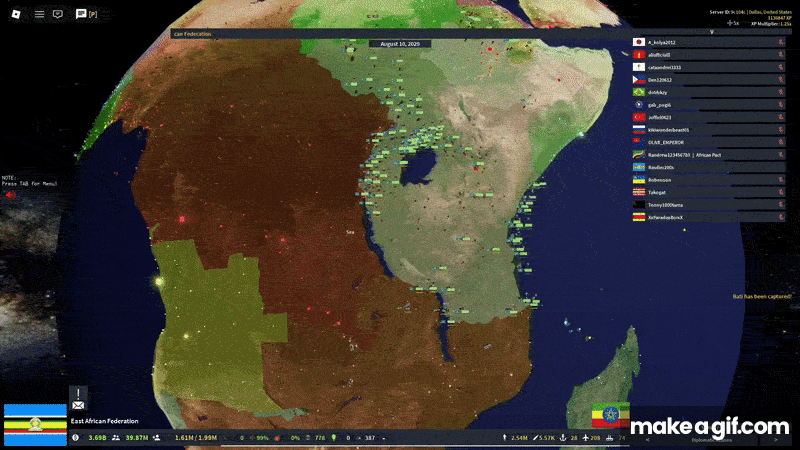
Task: Open the hamburger menu icon
Action: (x=39, y=14)
